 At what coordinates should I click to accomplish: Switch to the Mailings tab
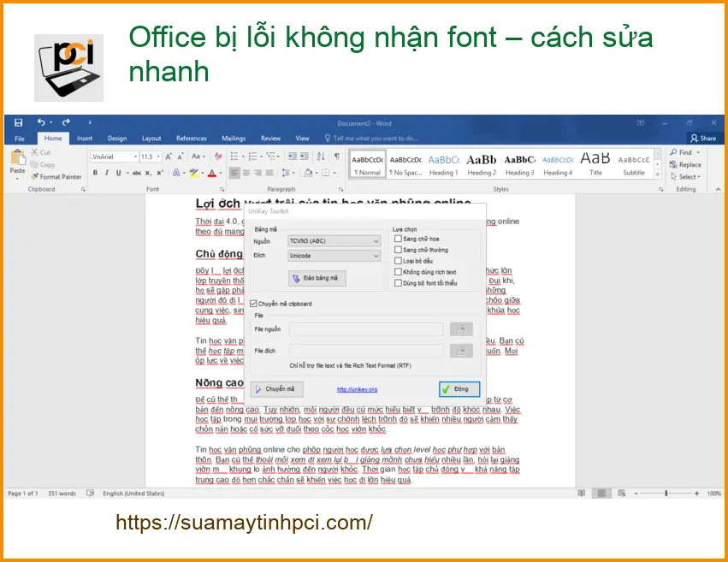point(234,139)
